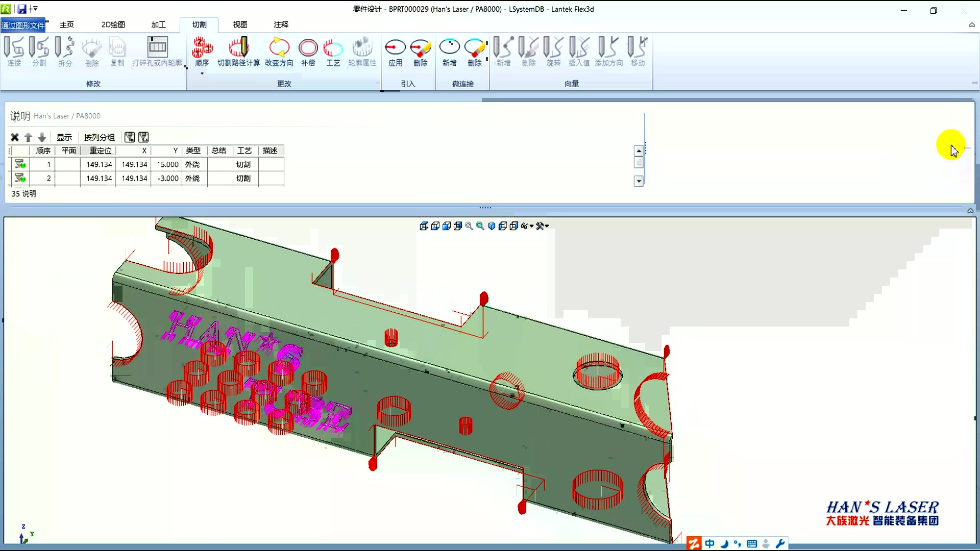Image resolution: width=980 pixels, height=551 pixels.
Task: Click the zoom-to-fit magnifier in viewport toolbar
Action: tap(469, 226)
